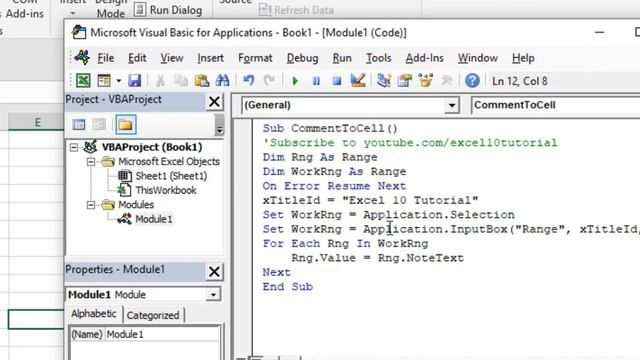The height and width of the screenshot is (360, 640).
Task: Close the Properties - Module1 panel
Action: (x=214, y=271)
